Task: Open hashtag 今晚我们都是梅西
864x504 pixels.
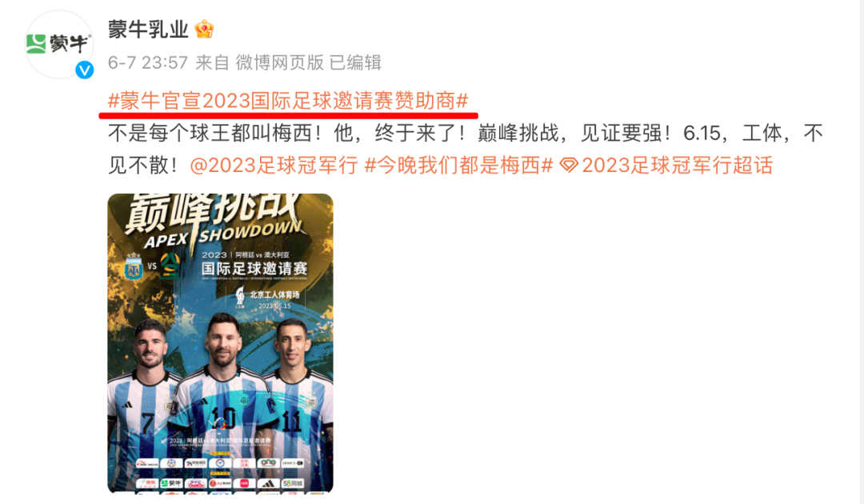Action: [458, 166]
